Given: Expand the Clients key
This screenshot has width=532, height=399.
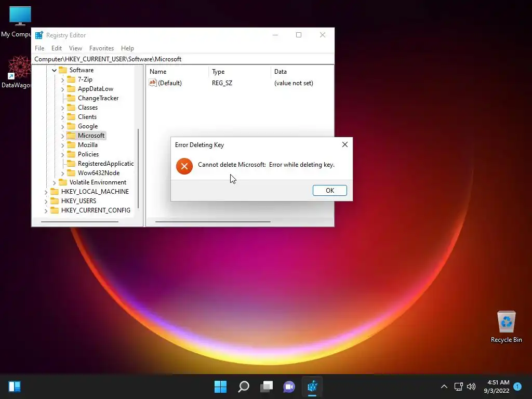Looking at the screenshot, I should tap(62, 117).
